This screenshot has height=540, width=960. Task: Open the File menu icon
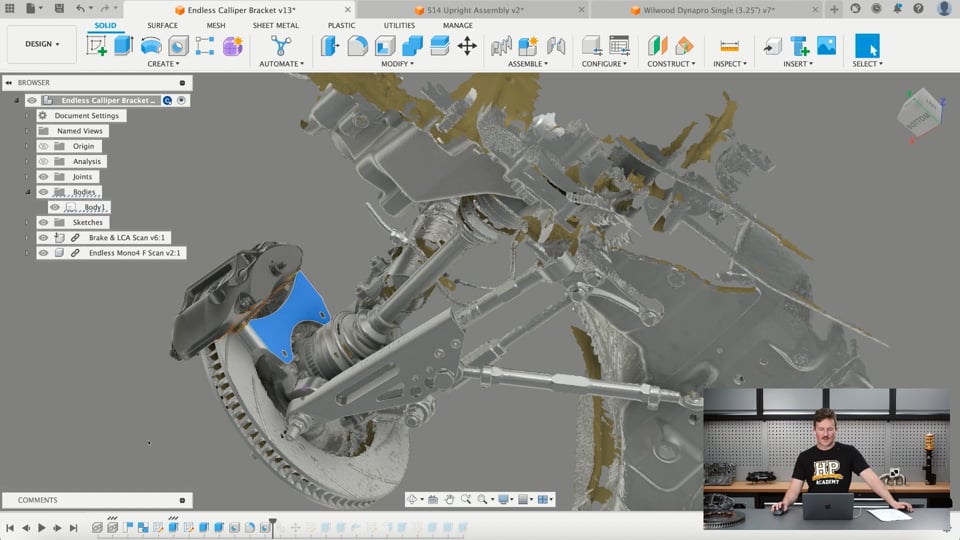click(x=31, y=9)
